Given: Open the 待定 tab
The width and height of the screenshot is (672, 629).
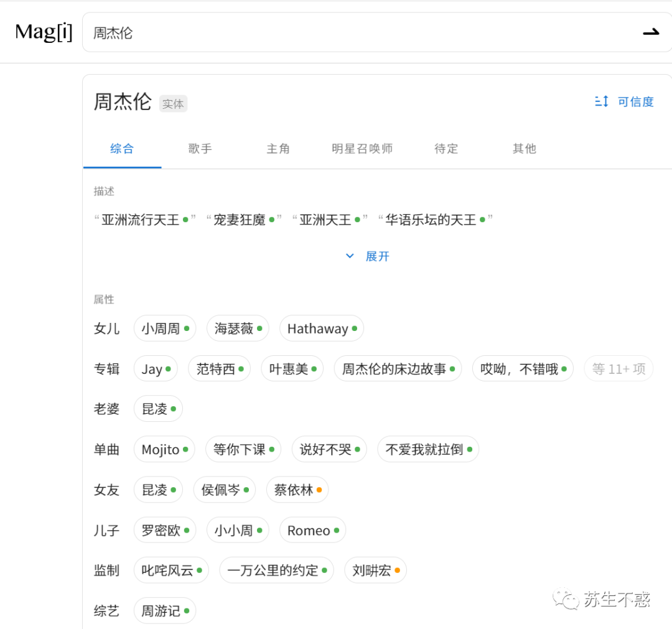Looking at the screenshot, I should tap(446, 149).
